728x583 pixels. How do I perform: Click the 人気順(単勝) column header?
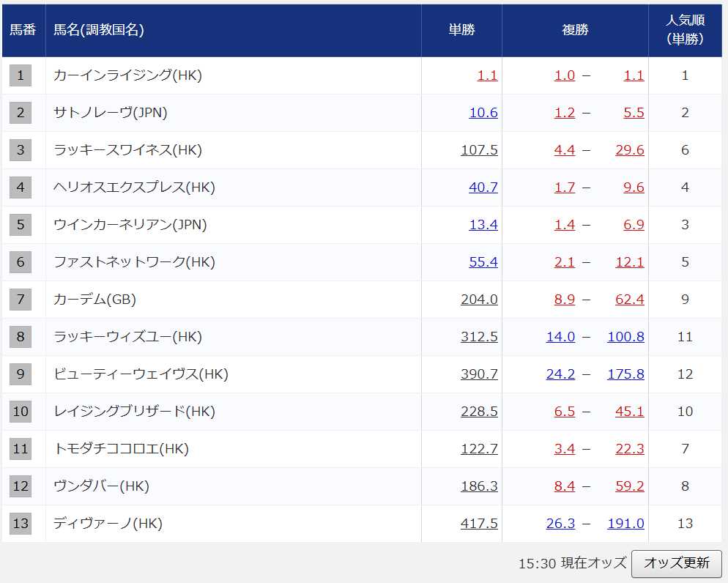click(x=686, y=30)
